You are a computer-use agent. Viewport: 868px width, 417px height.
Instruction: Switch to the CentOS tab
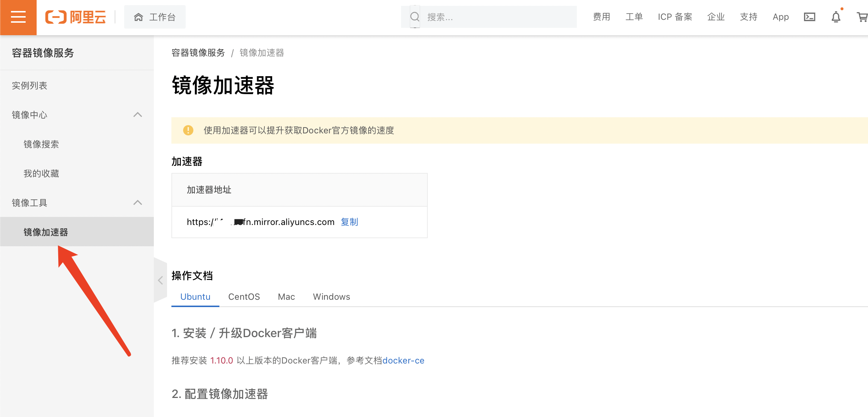click(x=244, y=296)
